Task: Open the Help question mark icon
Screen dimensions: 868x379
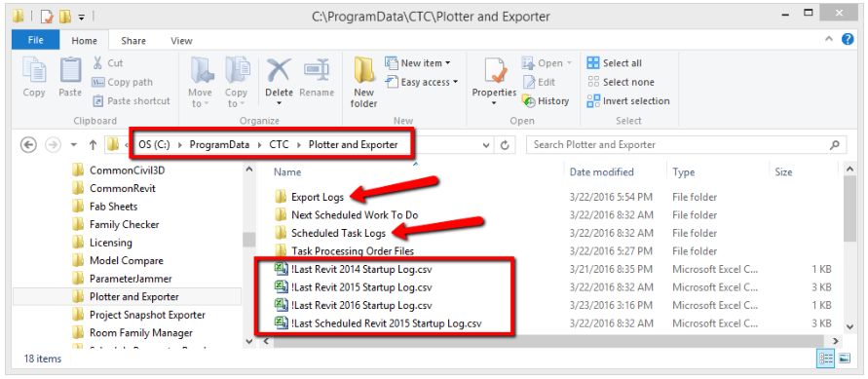Action: coord(848,39)
